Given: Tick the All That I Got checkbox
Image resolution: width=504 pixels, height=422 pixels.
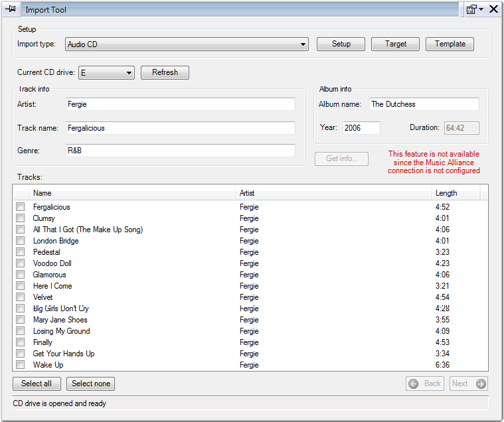Looking at the screenshot, I should click(x=20, y=230).
